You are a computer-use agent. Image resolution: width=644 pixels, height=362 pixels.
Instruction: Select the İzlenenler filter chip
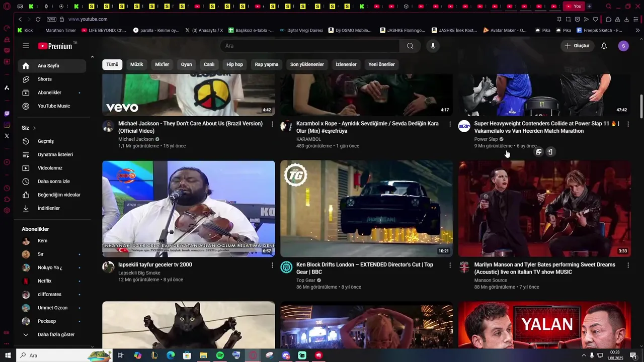[346, 64]
